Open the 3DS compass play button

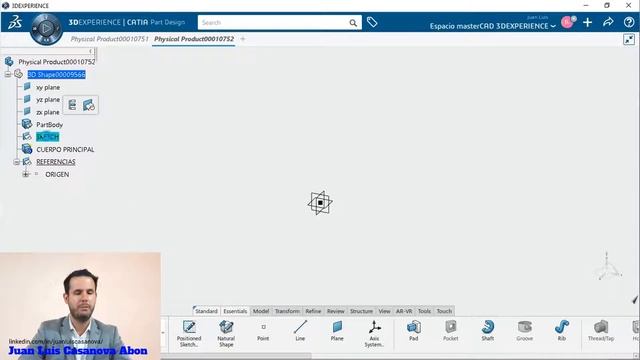(x=46, y=28)
